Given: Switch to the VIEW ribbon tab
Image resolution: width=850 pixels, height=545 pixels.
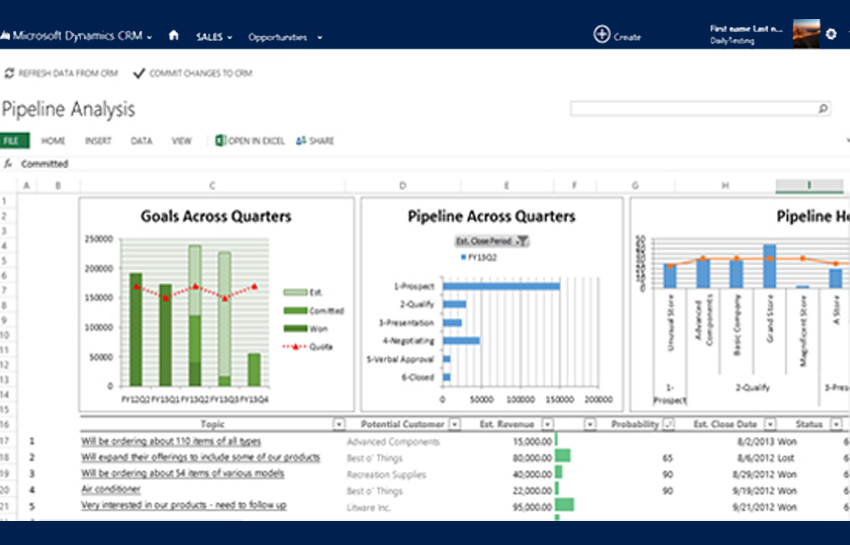Looking at the screenshot, I should pos(182,141).
